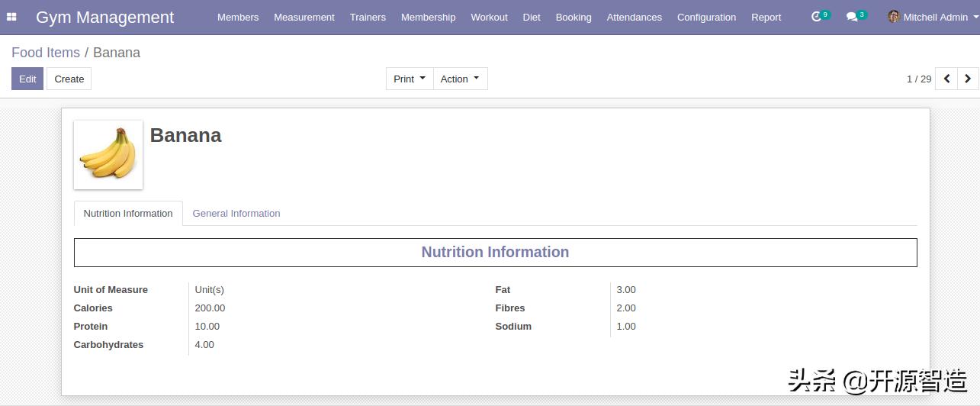
Task: Switch to the General Information tab
Action: click(x=236, y=214)
